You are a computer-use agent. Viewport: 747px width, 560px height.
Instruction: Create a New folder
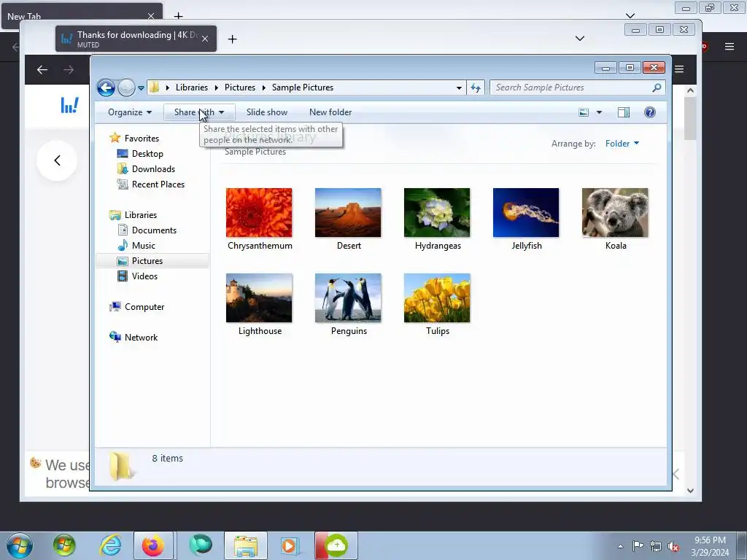[330, 112]
